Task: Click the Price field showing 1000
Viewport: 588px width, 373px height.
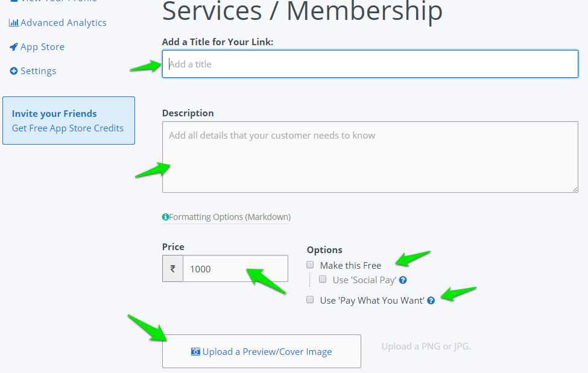Action: (x=235, y=268)
